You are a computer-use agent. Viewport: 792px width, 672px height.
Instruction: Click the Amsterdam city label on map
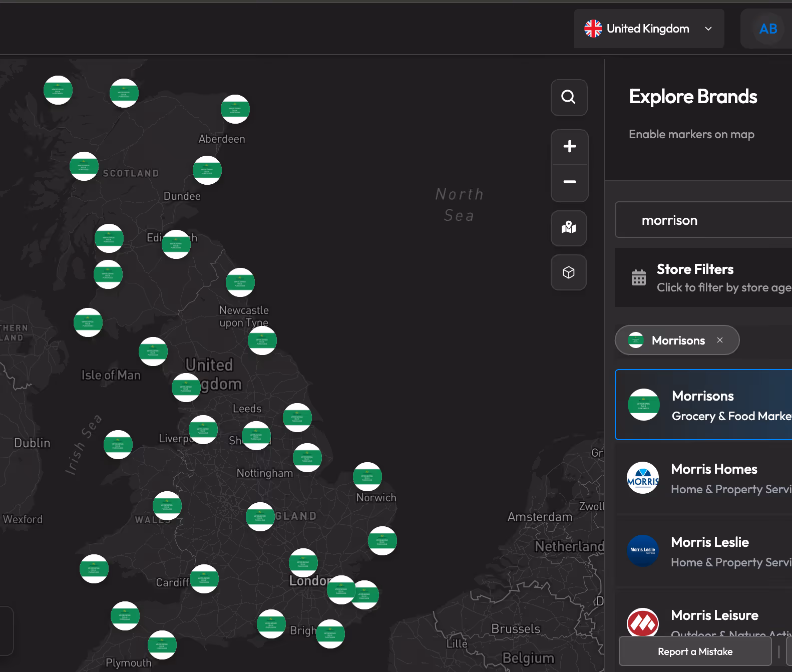point(540,517)
